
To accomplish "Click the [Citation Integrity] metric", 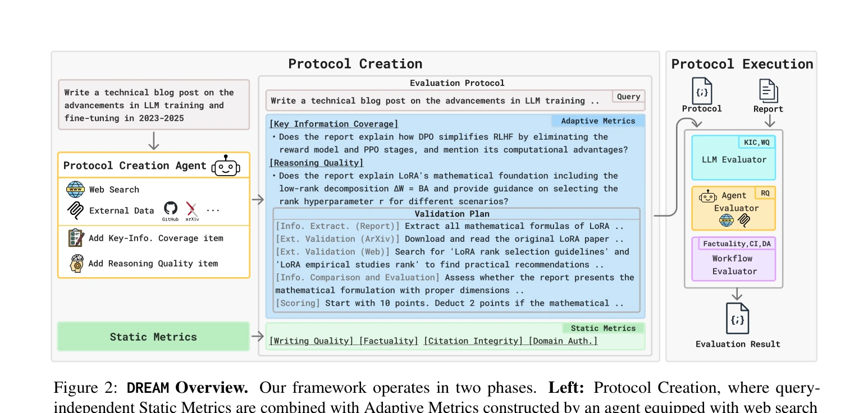I will (x=473, y=341).
